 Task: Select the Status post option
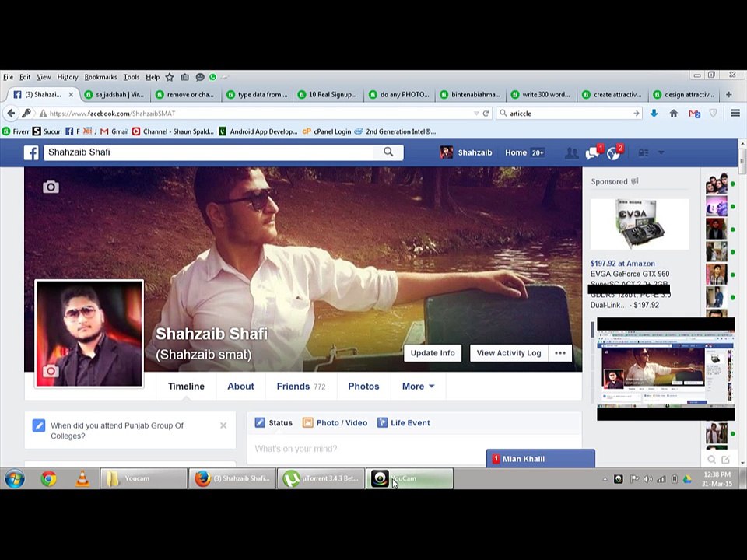(x=273, y=423)
